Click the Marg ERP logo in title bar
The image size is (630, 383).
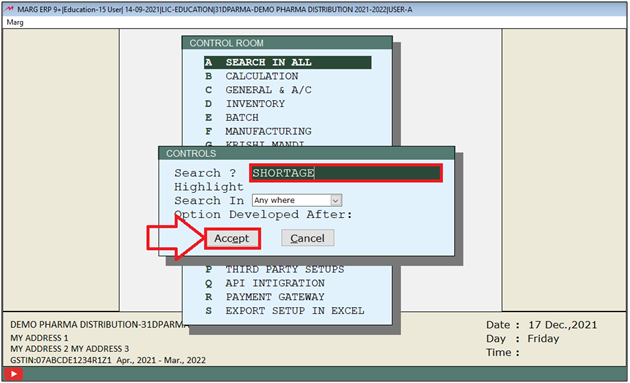coord(9,9)
